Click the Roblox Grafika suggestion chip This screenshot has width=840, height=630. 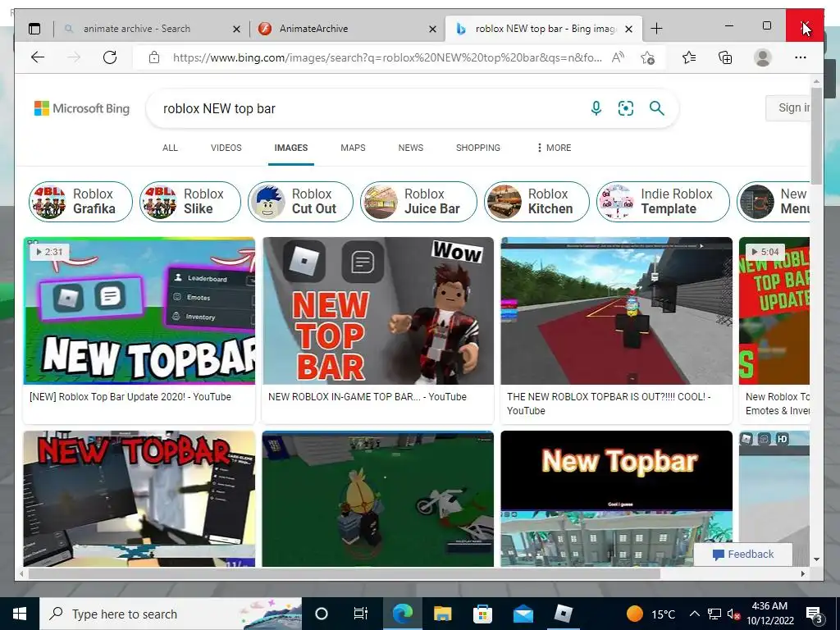click(80, 202)
